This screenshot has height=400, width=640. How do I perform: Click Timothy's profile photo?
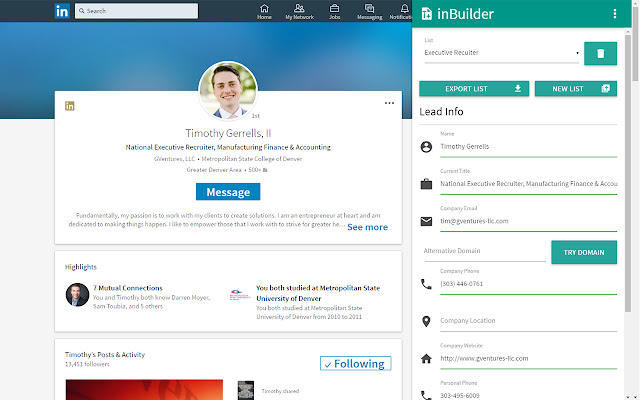(228, 91)
